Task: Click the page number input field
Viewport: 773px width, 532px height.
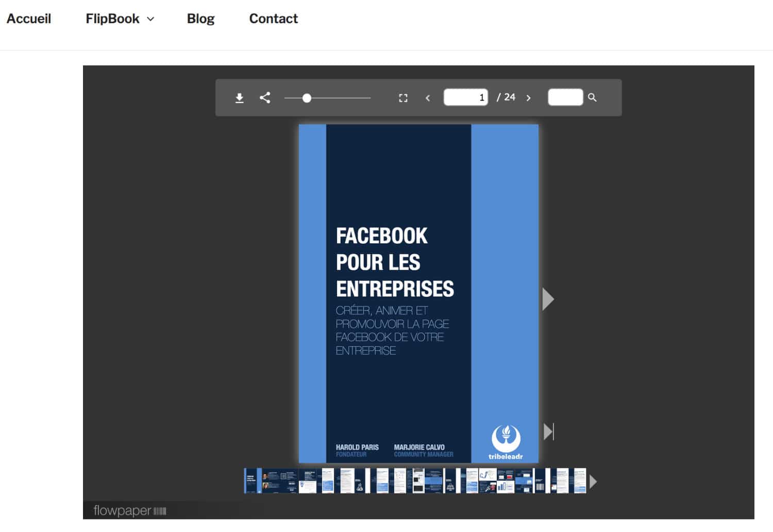Action: click(465, 97)
